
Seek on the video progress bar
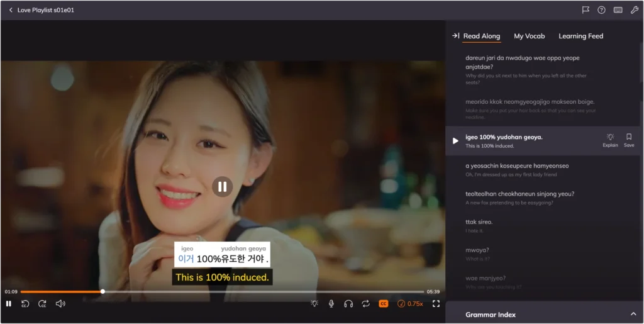tap(222, 291)
